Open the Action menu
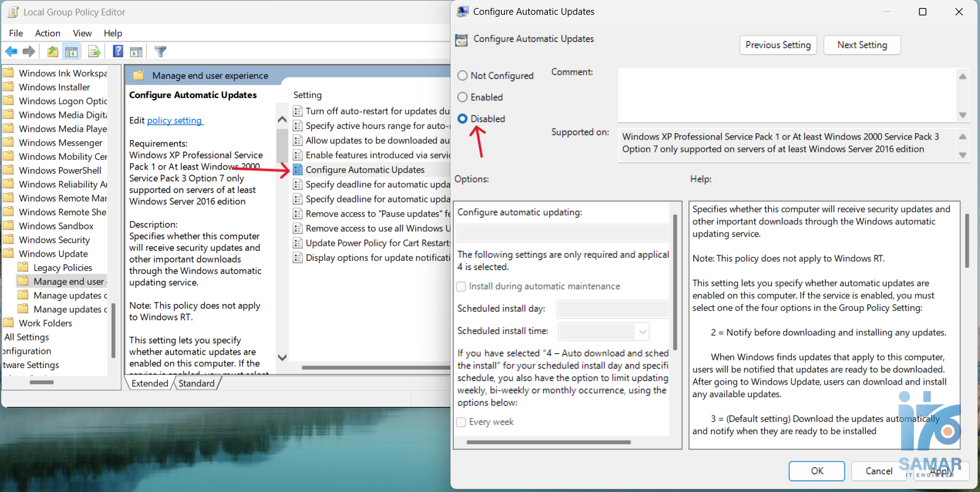Viewport: 980px width, 492px height. pos(47,33)
